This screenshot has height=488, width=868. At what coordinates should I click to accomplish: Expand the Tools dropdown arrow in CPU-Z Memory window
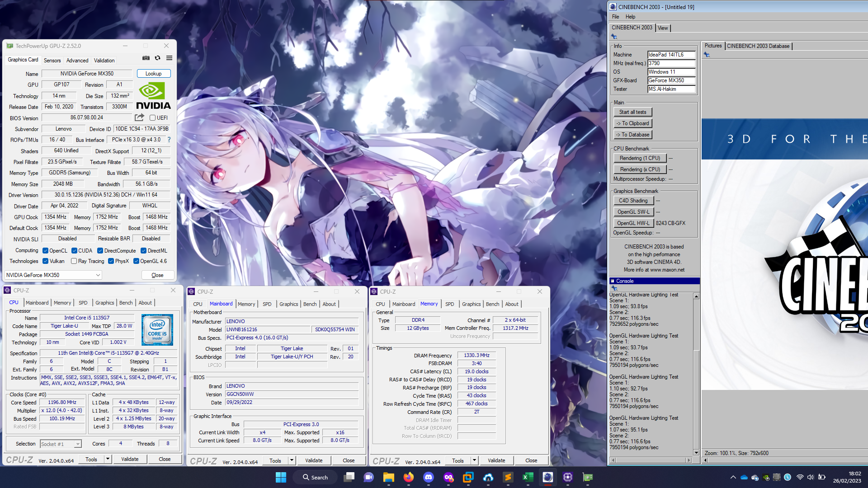(474, 460)
